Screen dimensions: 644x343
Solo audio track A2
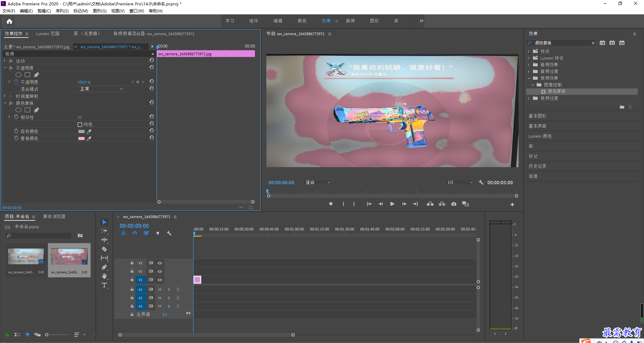click(169, 298)
